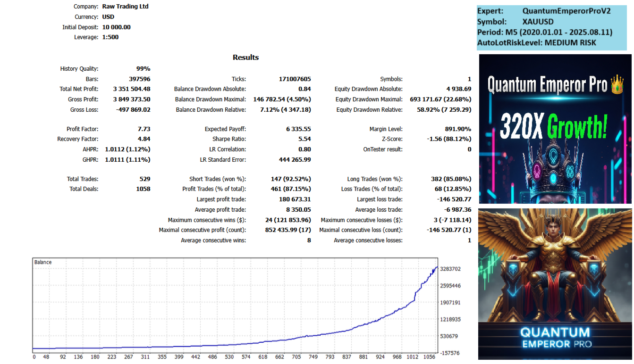Select the currency value 'USD'
634x364 pixels.
(108, 17)
